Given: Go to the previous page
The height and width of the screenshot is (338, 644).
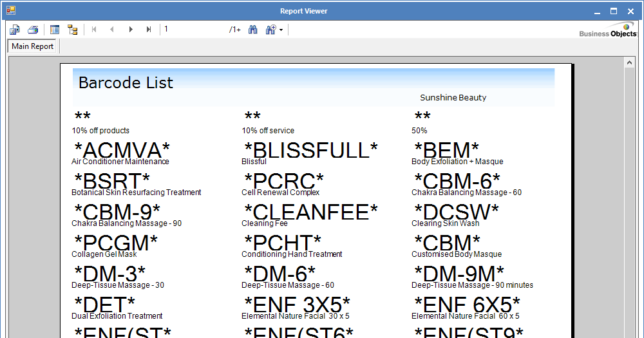Looking at the screenshot, I should pyautogui.click(x=112, y=30).
